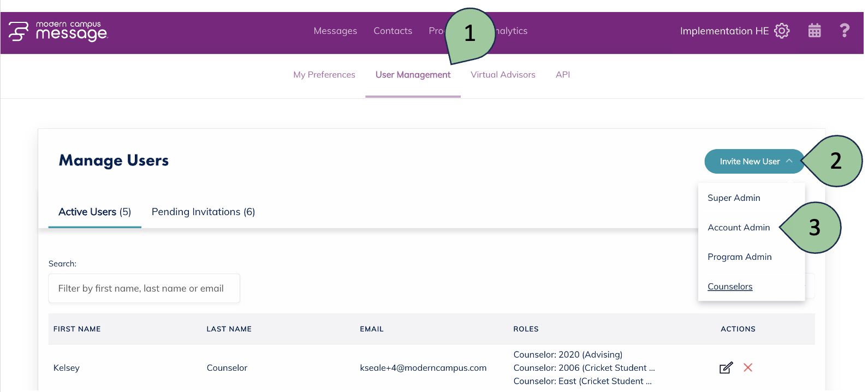Click the user search filter field
Viewport: 868px width, 392px height.
[144, 288]
